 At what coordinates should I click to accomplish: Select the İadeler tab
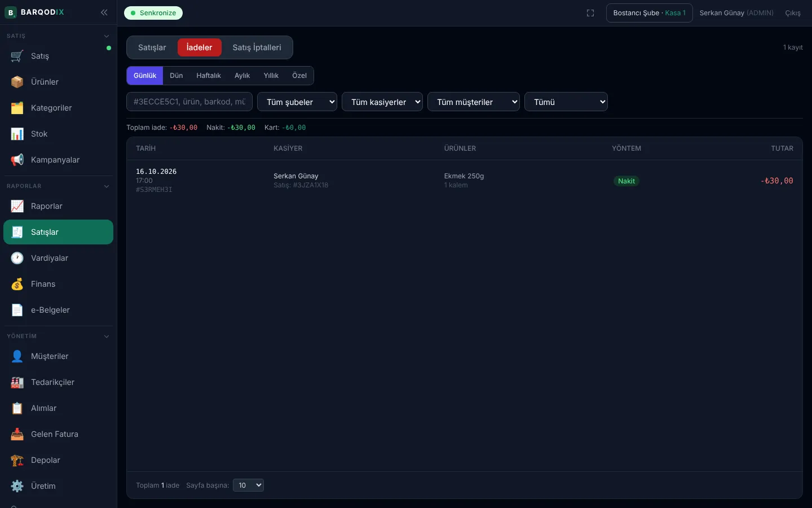(200, 47)
